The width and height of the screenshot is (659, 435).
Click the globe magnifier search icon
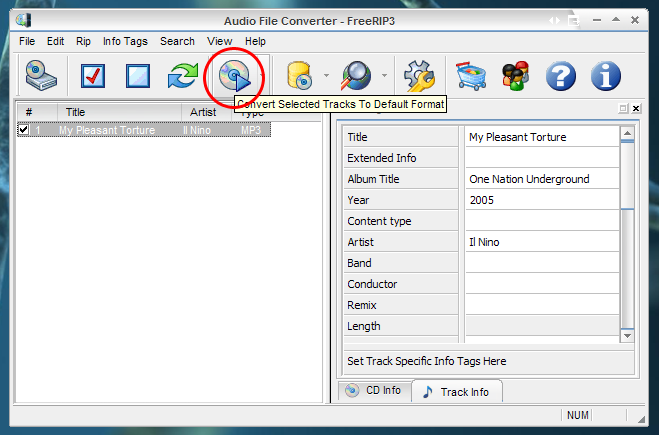356,76
